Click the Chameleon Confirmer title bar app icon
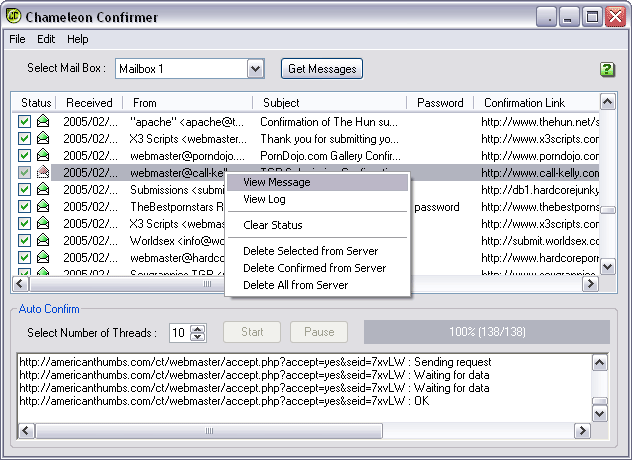Screen dimensions: 632x460 [x=15, y=16]
